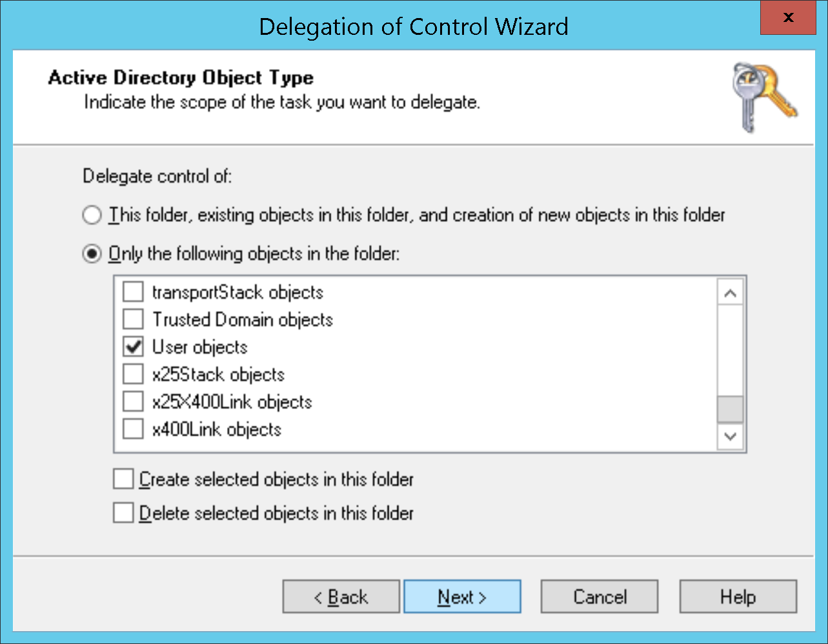Uncheck the User objects checkbox
Viewport: 828px width, 644px height.
(x=133, y=347)
